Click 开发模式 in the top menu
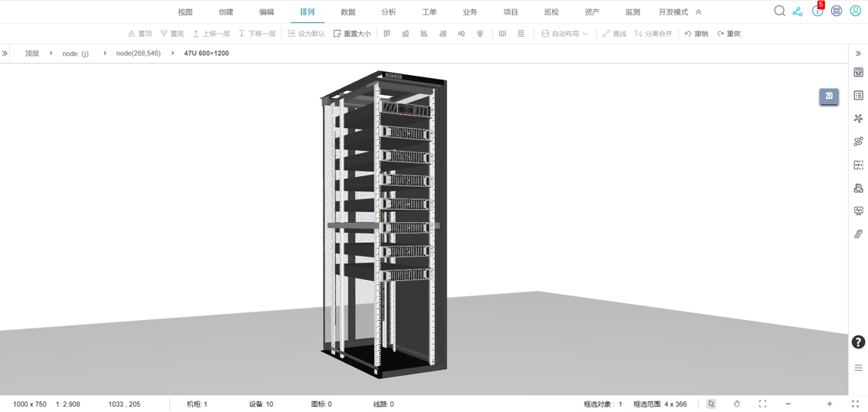Viewport: 868px width, 412px height. point(673,12)
